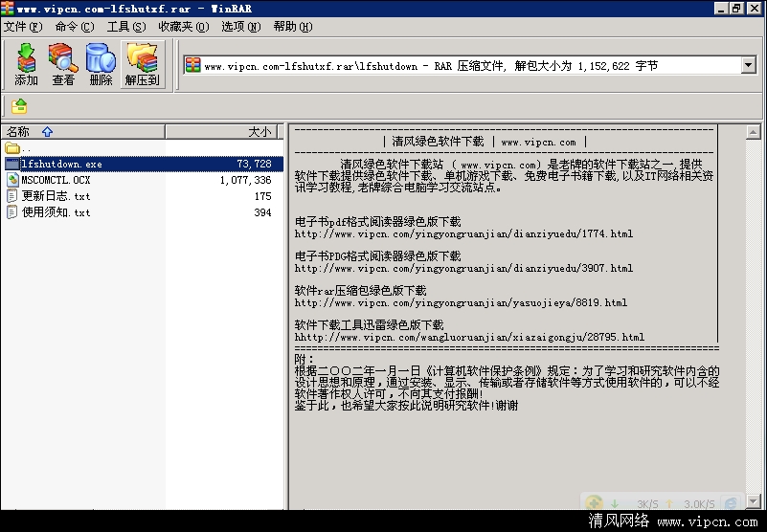Click the Add (添加) toolbar icon
Image resolution: width=767 pixels, height=532 pixels.
coord(26,64)
